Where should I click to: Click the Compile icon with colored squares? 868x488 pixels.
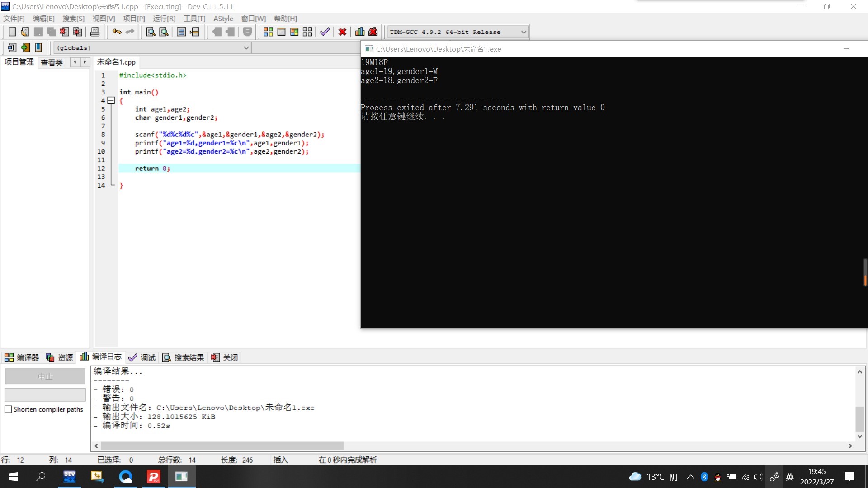pos(268,32)
